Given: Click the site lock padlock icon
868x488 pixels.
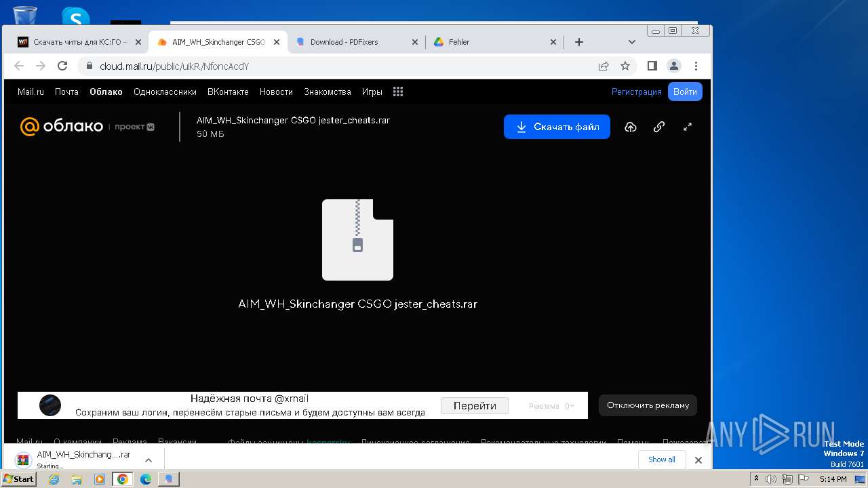Looking at the screenshot, I should (x=89, y=66).
